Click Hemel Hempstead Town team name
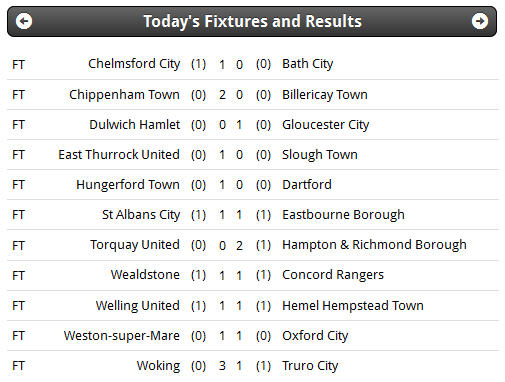Screen dimensions: 505x382 (353, 305)
